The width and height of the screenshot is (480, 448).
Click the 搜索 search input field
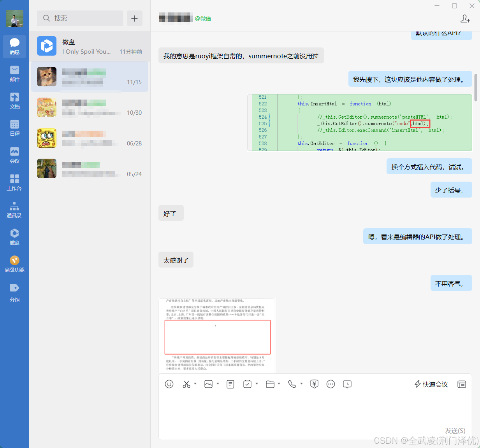pyautogui.click(x=80, y=18)
